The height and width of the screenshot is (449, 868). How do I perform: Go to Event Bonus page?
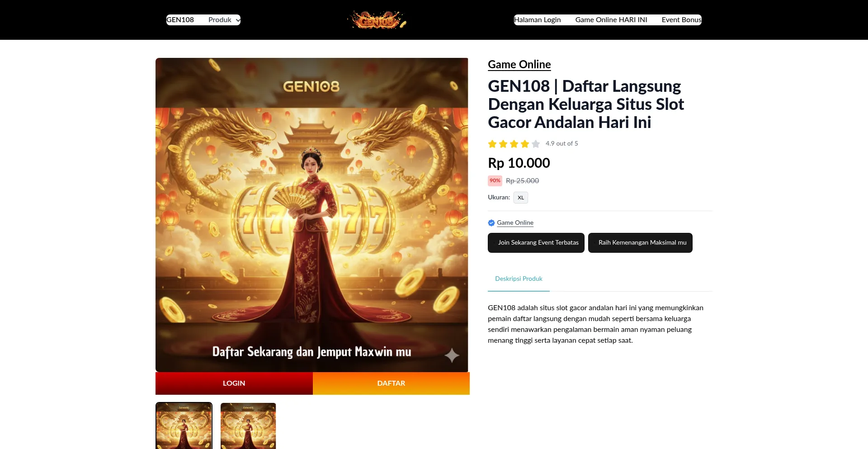coord(681,20)
